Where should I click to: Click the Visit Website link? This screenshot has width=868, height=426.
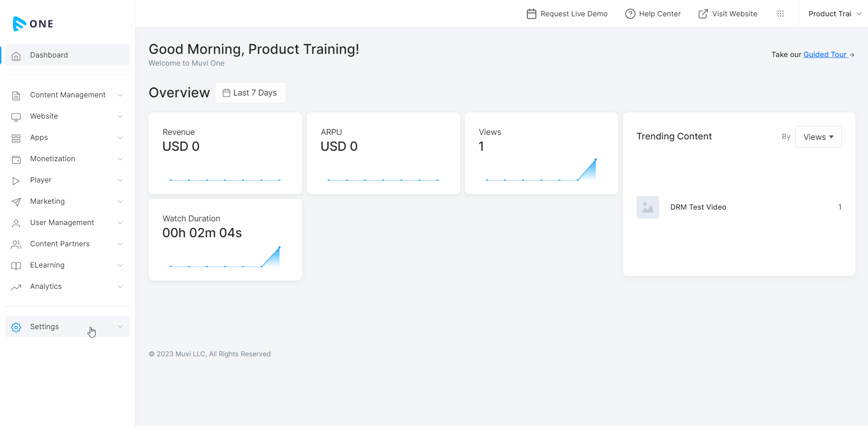tap(728, 14)
